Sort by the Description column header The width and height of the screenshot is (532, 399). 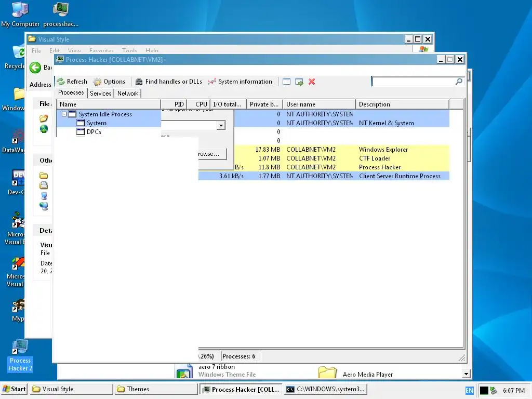(x=403, y=104)
